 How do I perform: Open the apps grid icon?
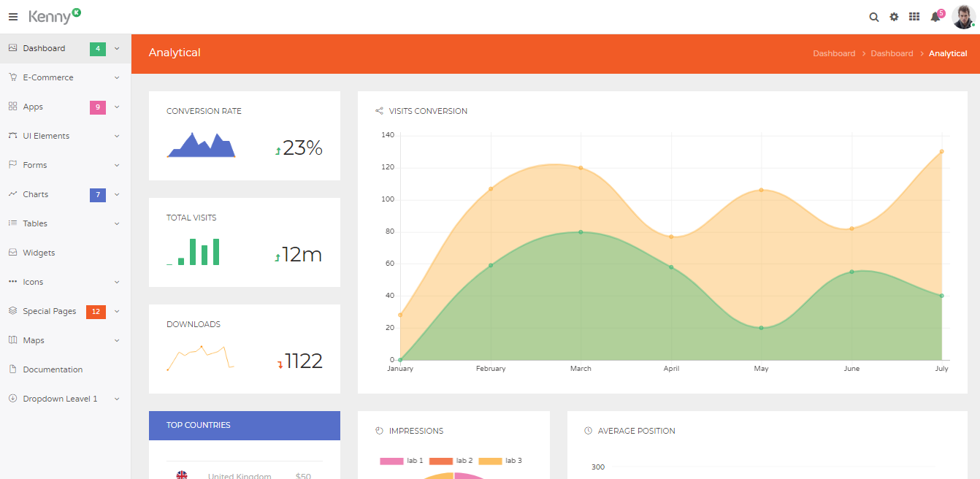point(914,17)
